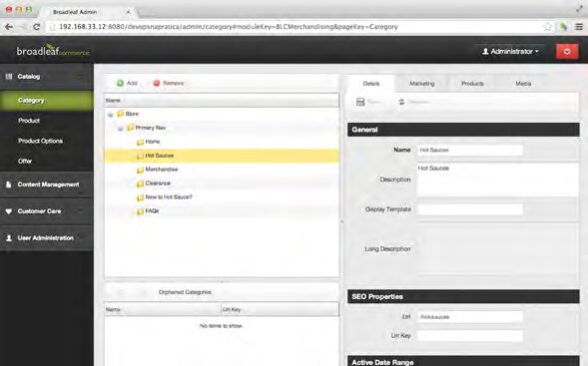Collapse the Primary Nav tree node
Image resolution: width=588 pixels, height=366 pixels.
(121, 129)
